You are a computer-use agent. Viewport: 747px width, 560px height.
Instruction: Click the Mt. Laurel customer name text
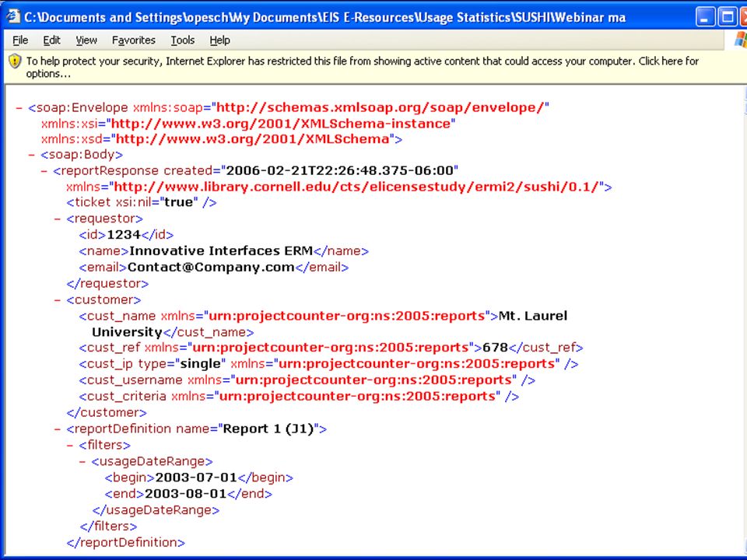tap(532, 316)
